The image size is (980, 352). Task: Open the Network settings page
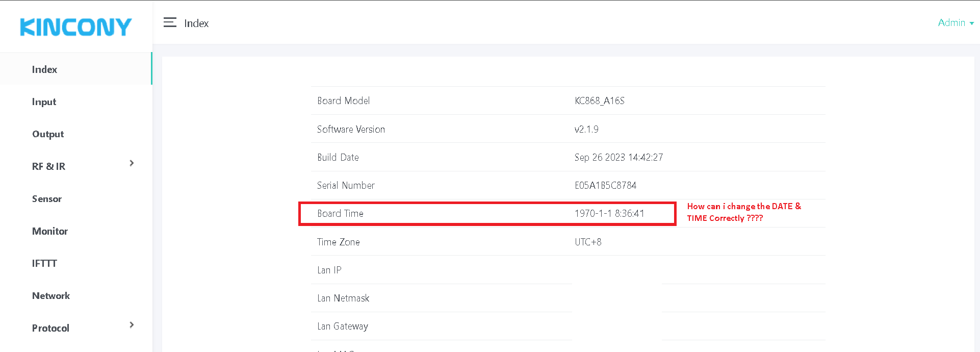pyautogui.click(x=51, y=296)
